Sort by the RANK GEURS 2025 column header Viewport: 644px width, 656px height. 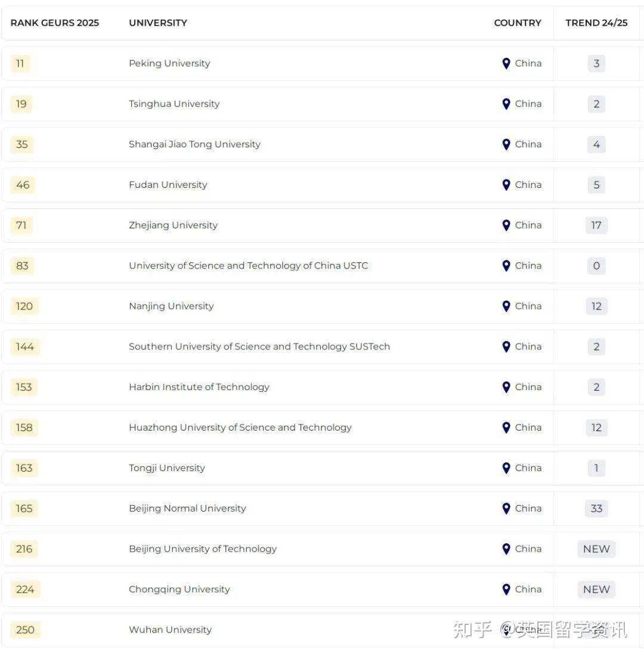tap(55, 23)
